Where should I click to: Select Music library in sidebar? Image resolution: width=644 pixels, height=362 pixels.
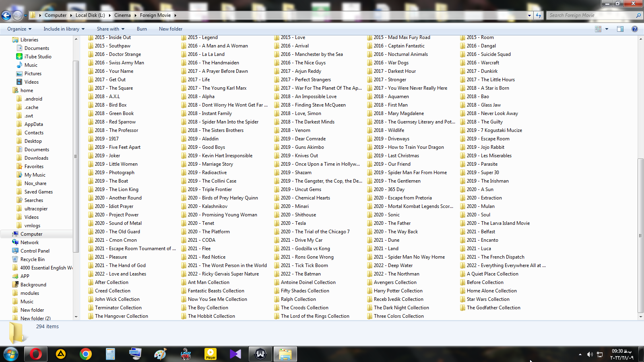click(31, 65)
